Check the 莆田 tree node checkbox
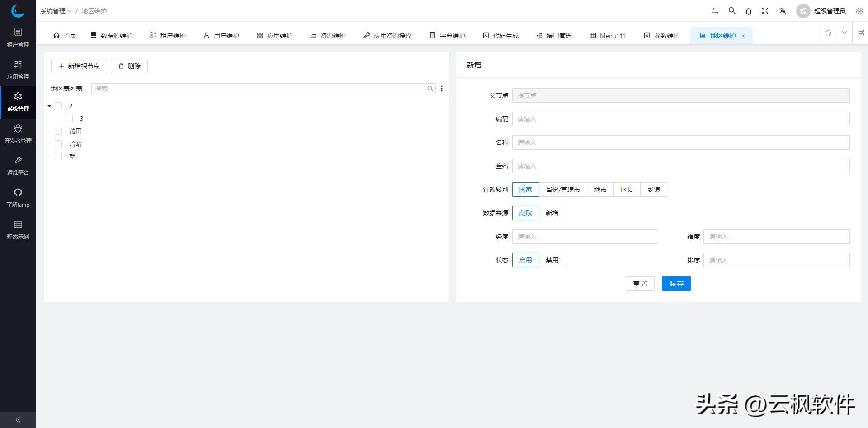 (x=58, y=131)
